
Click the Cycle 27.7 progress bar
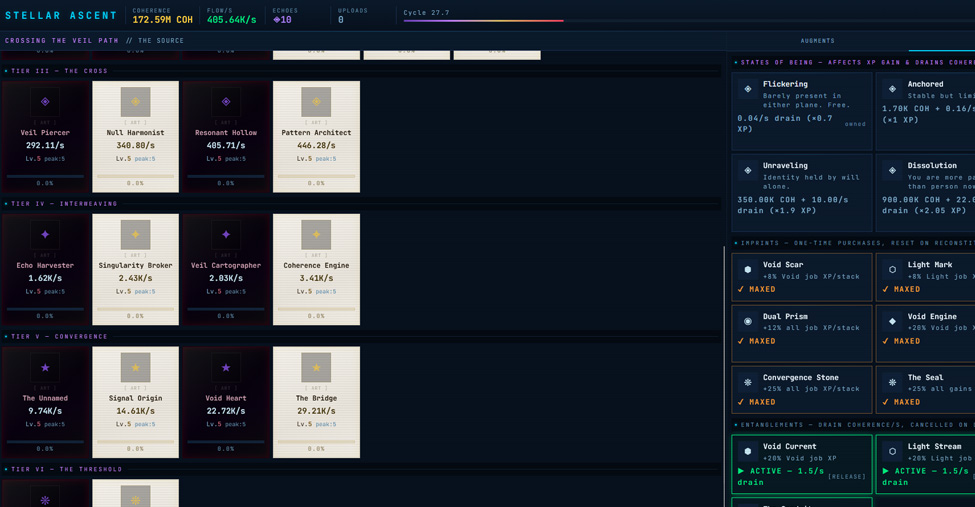coord(689,21)
